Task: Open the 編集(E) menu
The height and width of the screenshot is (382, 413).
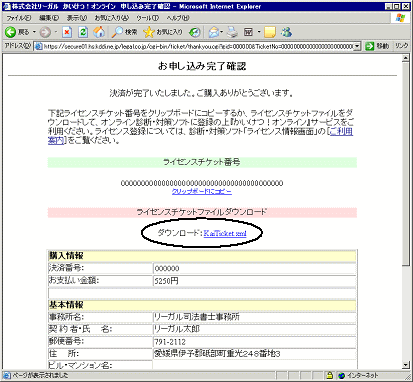Action: (x=49, y=18)
